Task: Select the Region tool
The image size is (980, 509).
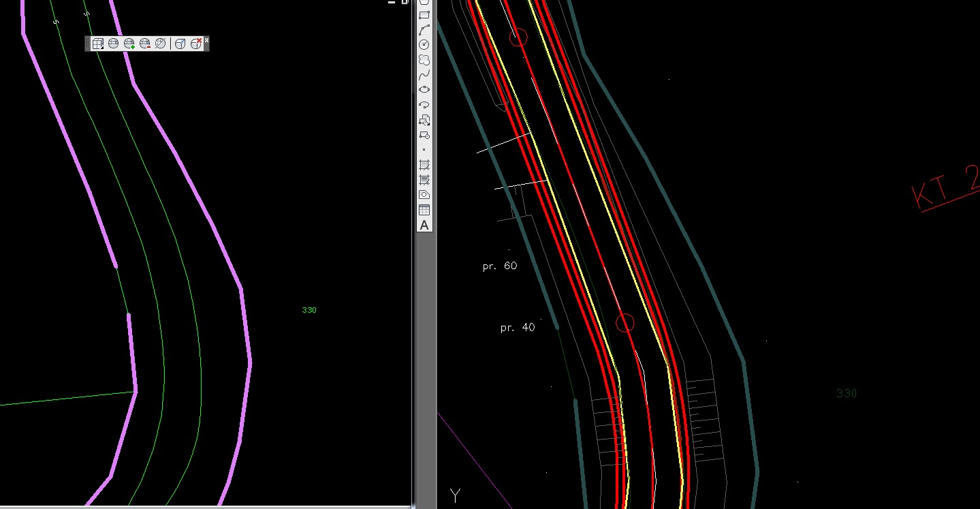Action: pos(424,195)
